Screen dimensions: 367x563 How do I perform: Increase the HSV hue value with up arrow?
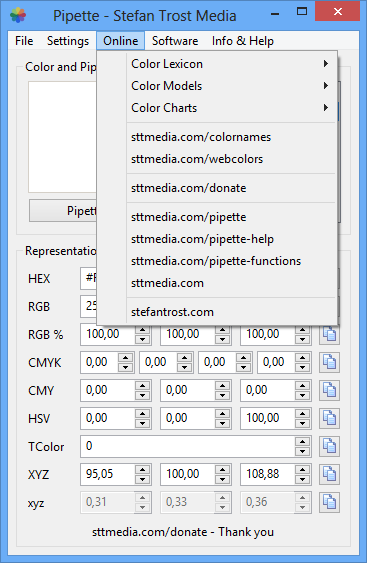pyautogui.click(x=143, y=414)
